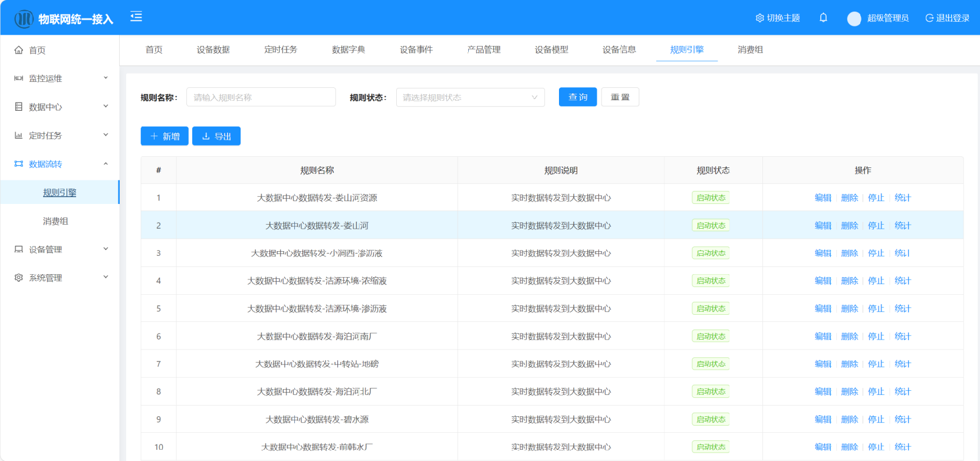Open notifications via the bell icon

pyautogui.click(x=823, y=18)
